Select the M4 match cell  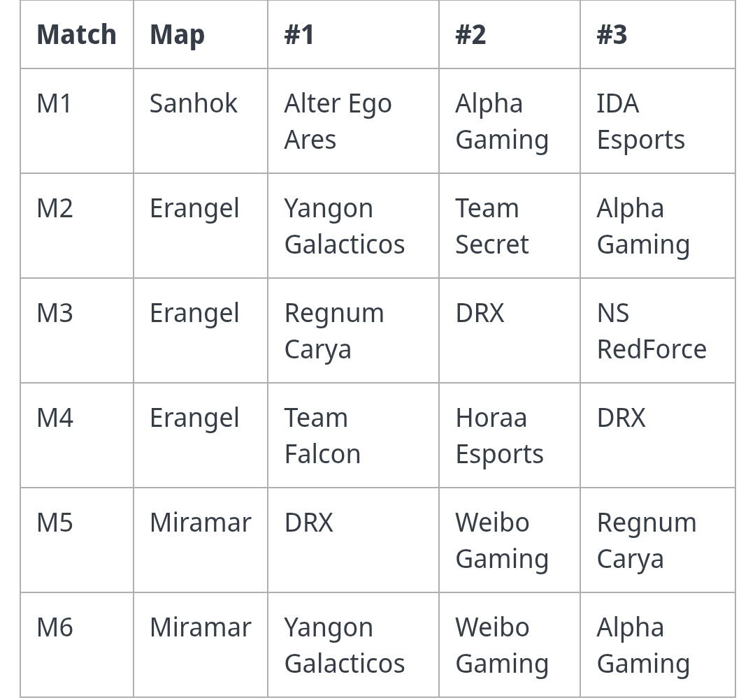pyautogui.click(x=55, y=418)
